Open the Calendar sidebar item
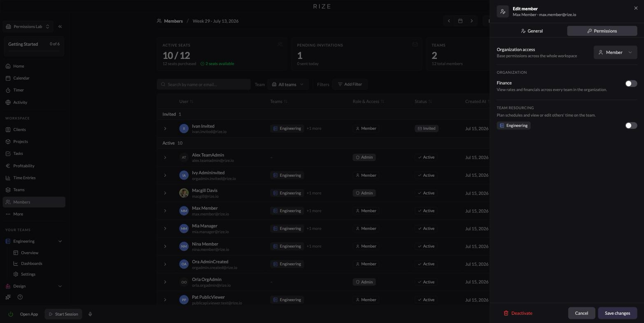This screenshot has height=323, width=644. pyautogui.click(x=34, y=78)
